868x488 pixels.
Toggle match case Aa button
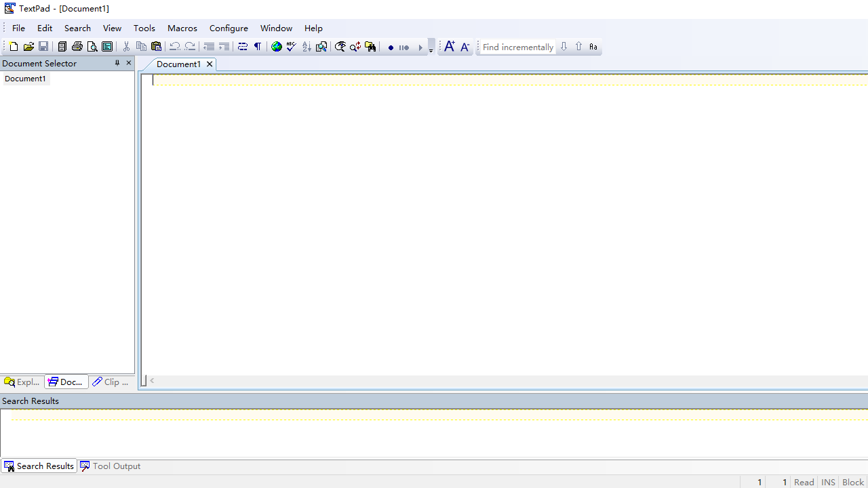pyautogui.click(x=593, y=47)
